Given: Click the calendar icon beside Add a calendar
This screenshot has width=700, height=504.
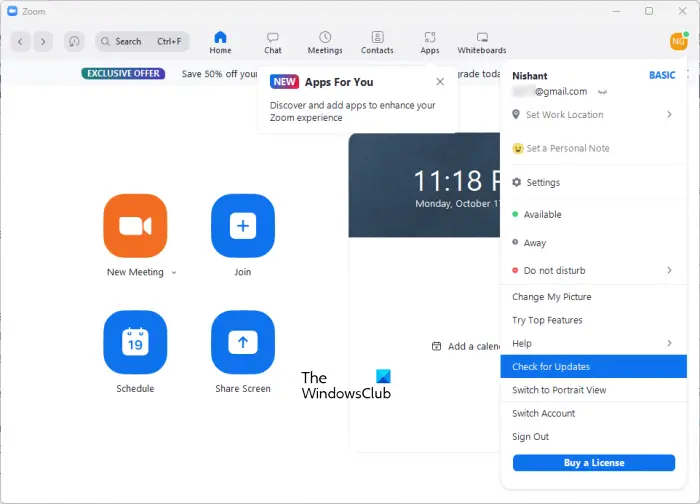Looking at the screenshot, I should [437, 346].
